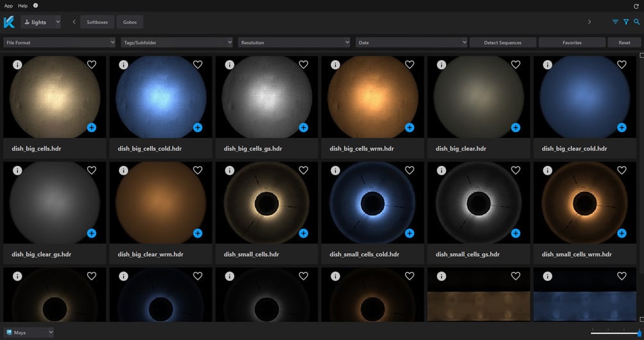644x340 pixels.
Task: Favorite dish_big_clear_gs.hdr with heart
Action: 92,170
